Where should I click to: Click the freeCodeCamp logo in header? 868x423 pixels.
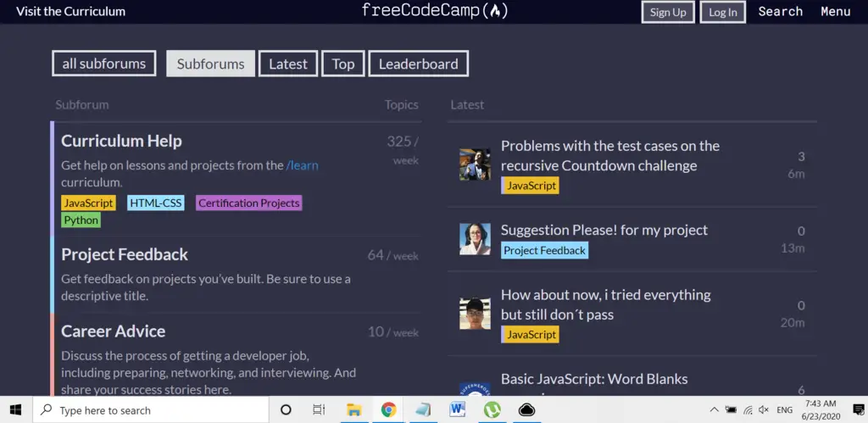pyautogui.click(x=435, y=10)
